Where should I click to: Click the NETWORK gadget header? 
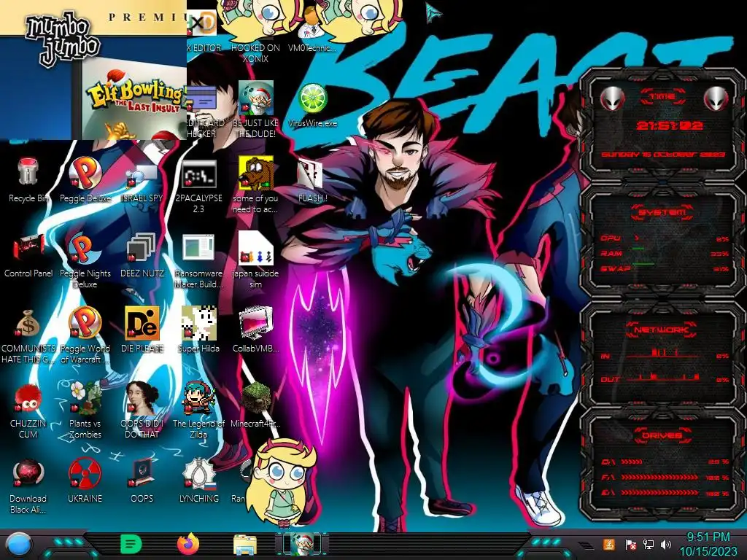point(662,330)
